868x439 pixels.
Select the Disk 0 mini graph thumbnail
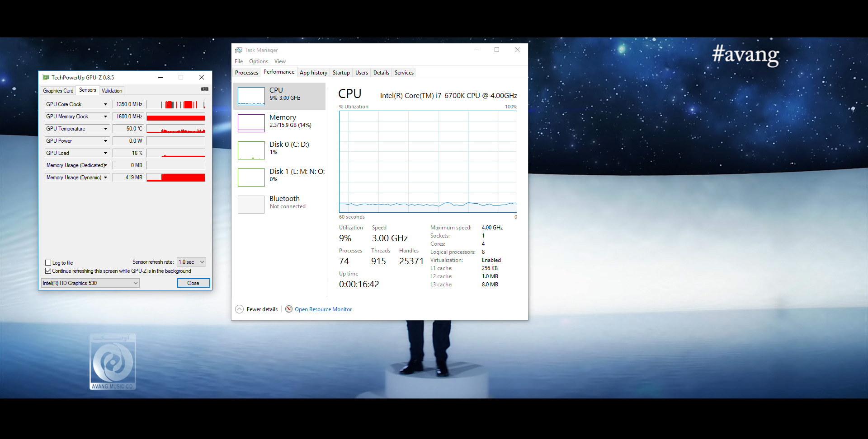pyautogui.click(x=251, y=150)
